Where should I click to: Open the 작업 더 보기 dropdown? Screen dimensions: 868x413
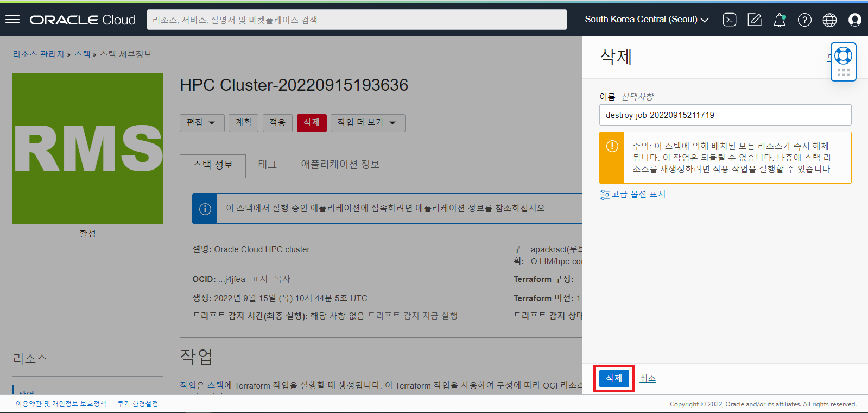click(x=368, y=123)
